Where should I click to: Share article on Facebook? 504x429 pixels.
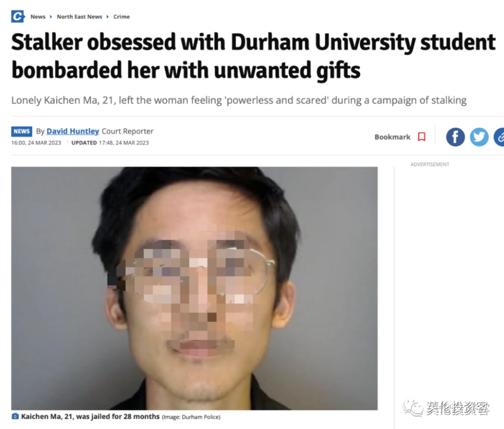point(455,137)
